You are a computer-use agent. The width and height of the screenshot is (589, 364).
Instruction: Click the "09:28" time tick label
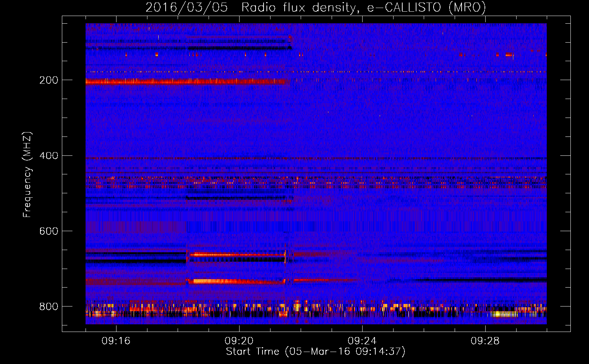click(485, 341)
